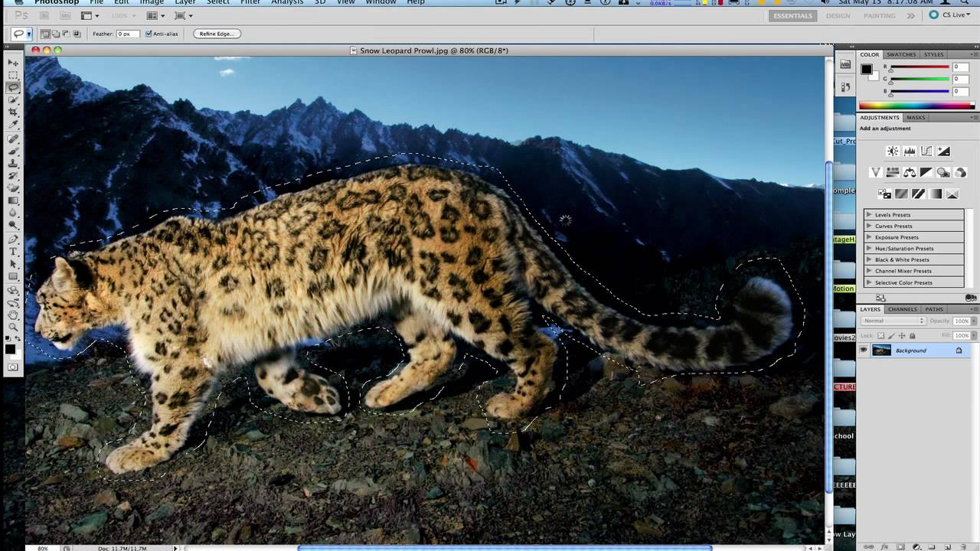Expand Curves Presets list

(x=869, y=227)
